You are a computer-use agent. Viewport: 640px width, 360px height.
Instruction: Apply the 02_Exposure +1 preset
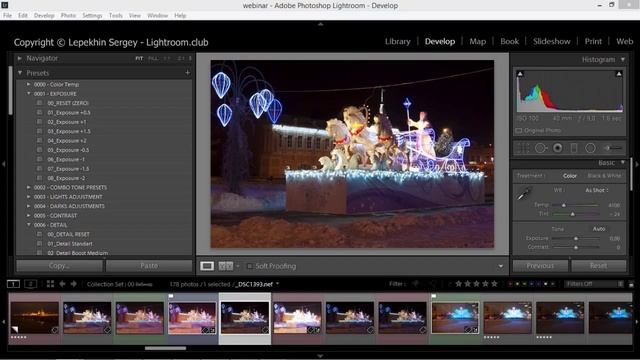point(67,122)
